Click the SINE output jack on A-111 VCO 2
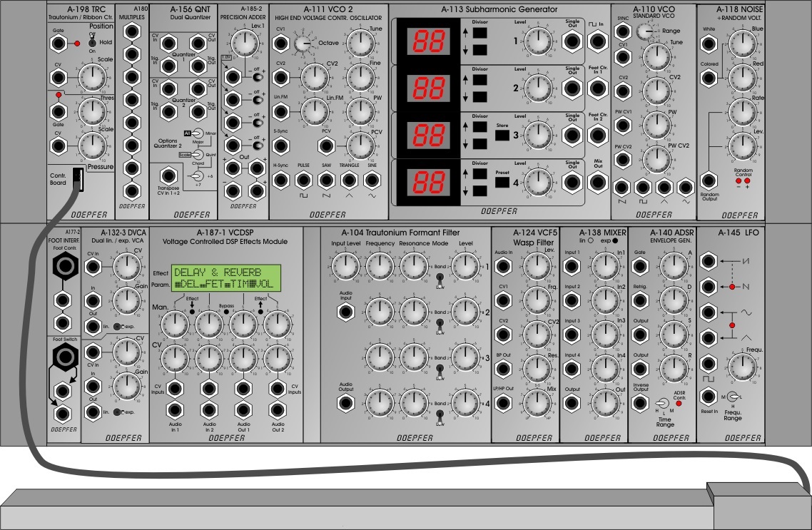Screen dimensions: 812x530 point(372,179)
